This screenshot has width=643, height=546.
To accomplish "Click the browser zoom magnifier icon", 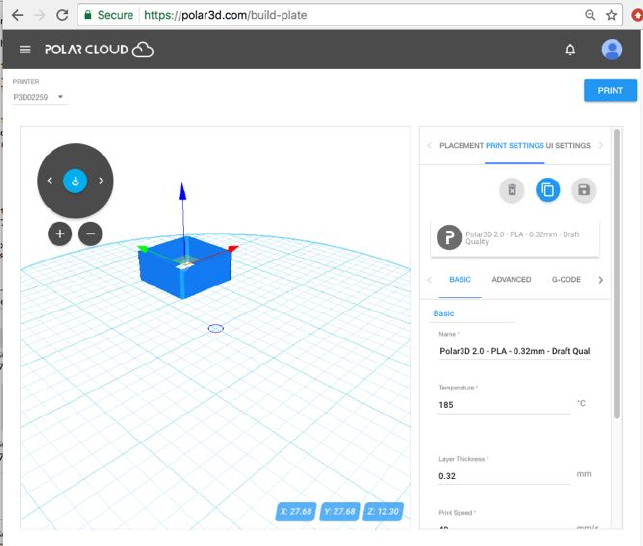I will coord(590,16).
